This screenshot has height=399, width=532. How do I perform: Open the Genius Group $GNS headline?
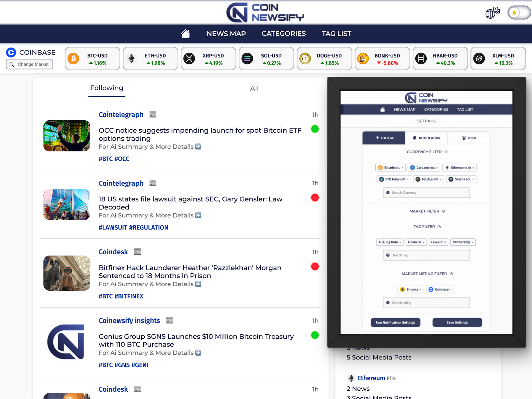click(196, 340)
